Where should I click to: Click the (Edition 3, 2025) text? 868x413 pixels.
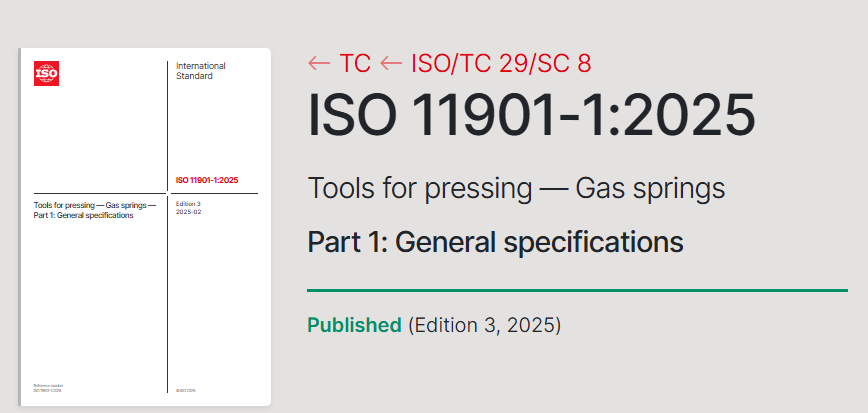coord(484,325)
